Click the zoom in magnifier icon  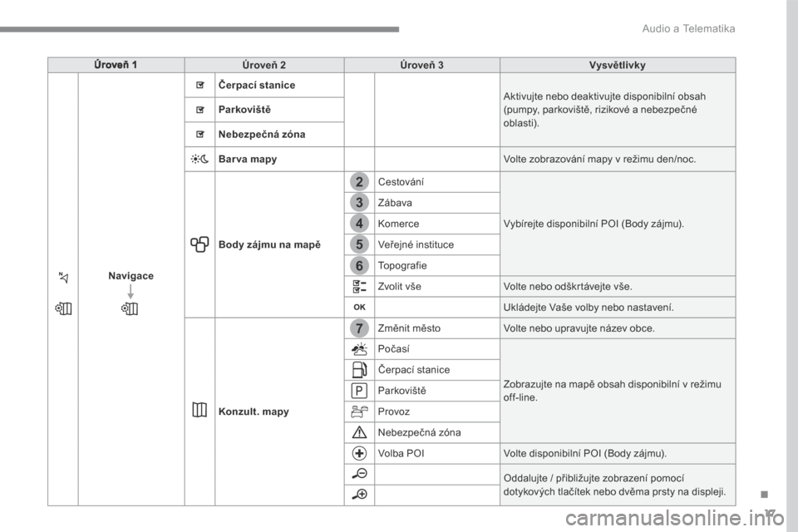pos(359,494)
